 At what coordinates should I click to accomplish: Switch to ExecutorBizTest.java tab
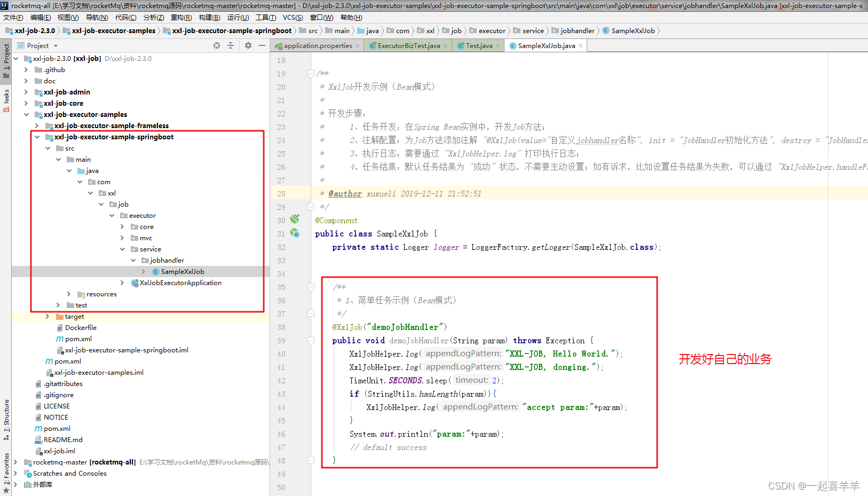click(409, 45)
